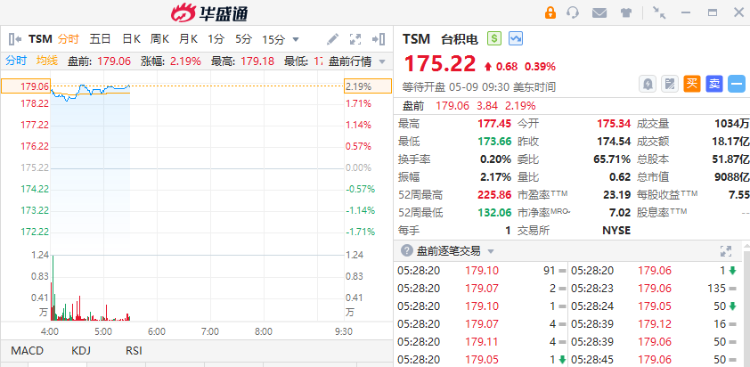
Task: Select the MACD indicator tab
Action: (27, 351)
